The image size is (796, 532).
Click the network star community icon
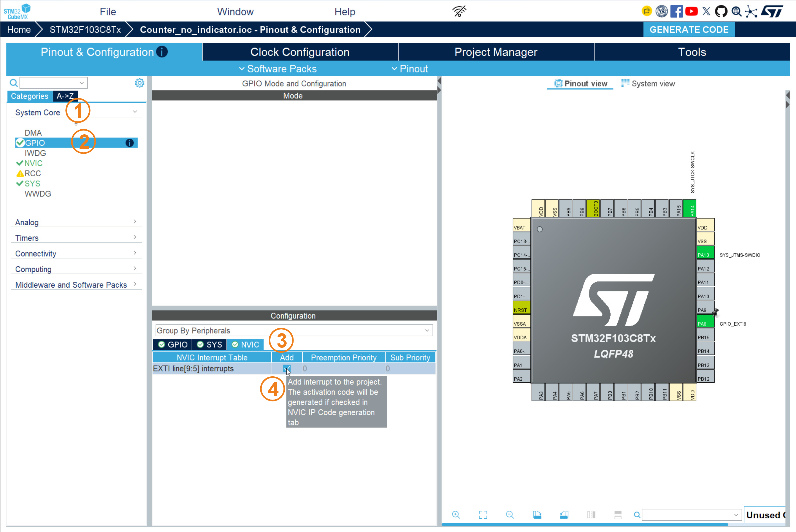tap(751, 11)
